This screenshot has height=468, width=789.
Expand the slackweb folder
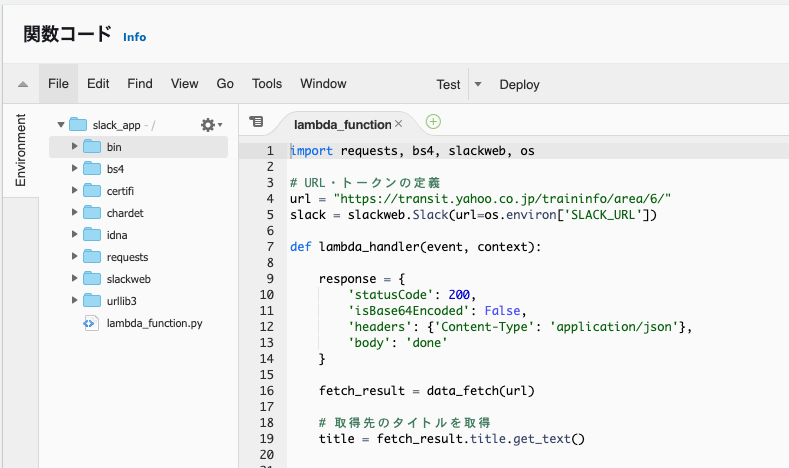[74, 278]
